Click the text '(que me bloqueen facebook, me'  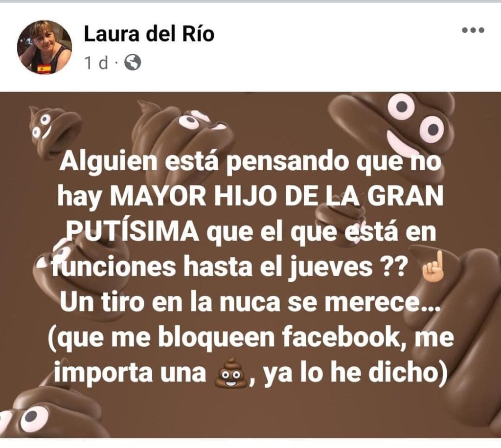coord(251,337)
